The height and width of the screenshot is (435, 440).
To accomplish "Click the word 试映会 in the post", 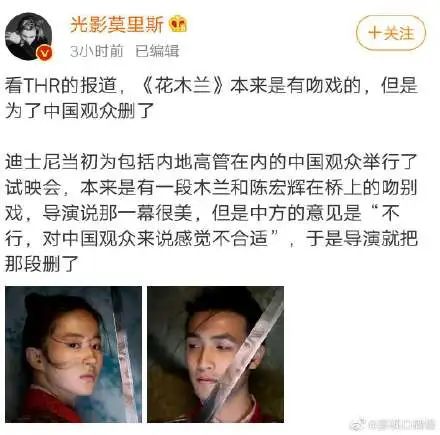I will (x=33, y=188).
